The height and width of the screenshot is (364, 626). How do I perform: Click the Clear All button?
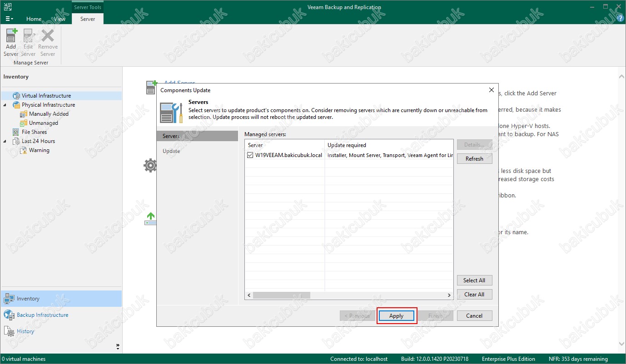tap(474, 295)
